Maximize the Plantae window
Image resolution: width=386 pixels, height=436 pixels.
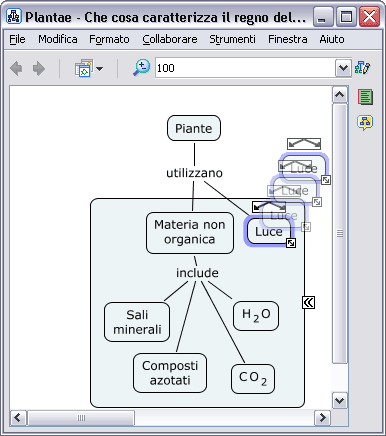[346, 17]
